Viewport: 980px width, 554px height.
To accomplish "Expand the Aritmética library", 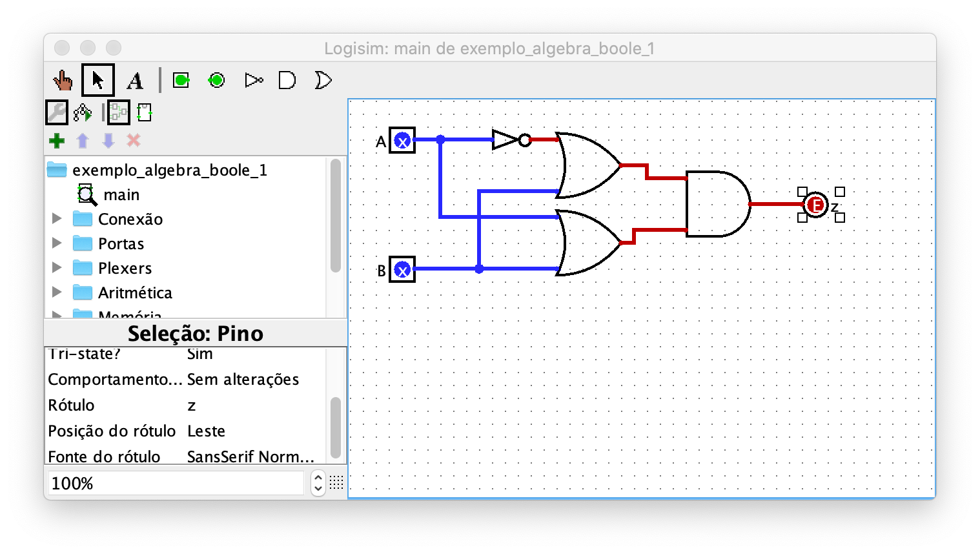I will [x=57, y=292].
